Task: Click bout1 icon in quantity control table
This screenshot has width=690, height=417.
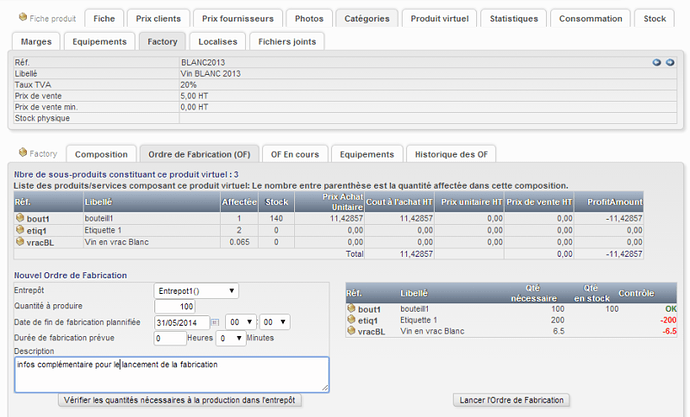Action: 351,310
